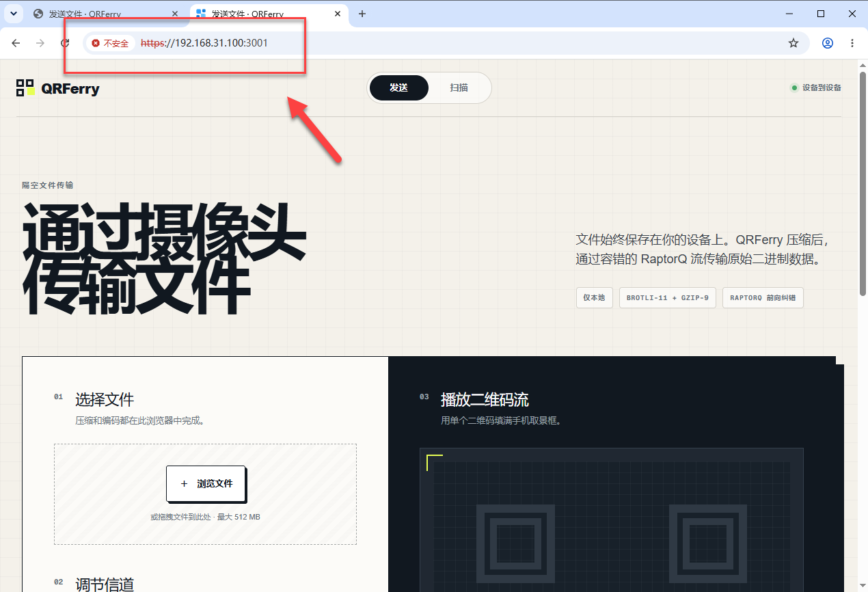Click the browser forward arrow
Image resolution: width=868 pixels, height=592 pixels.
coord(40,43)
